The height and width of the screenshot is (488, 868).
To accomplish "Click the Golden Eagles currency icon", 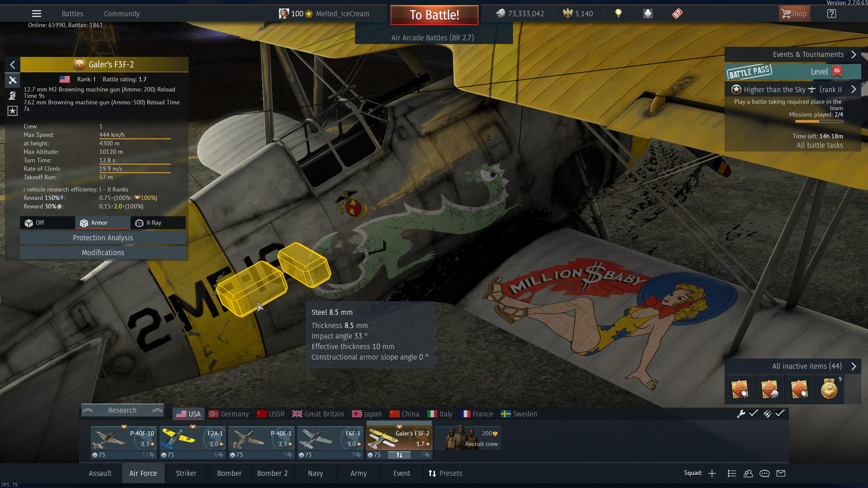I will (x=567, y=14).
